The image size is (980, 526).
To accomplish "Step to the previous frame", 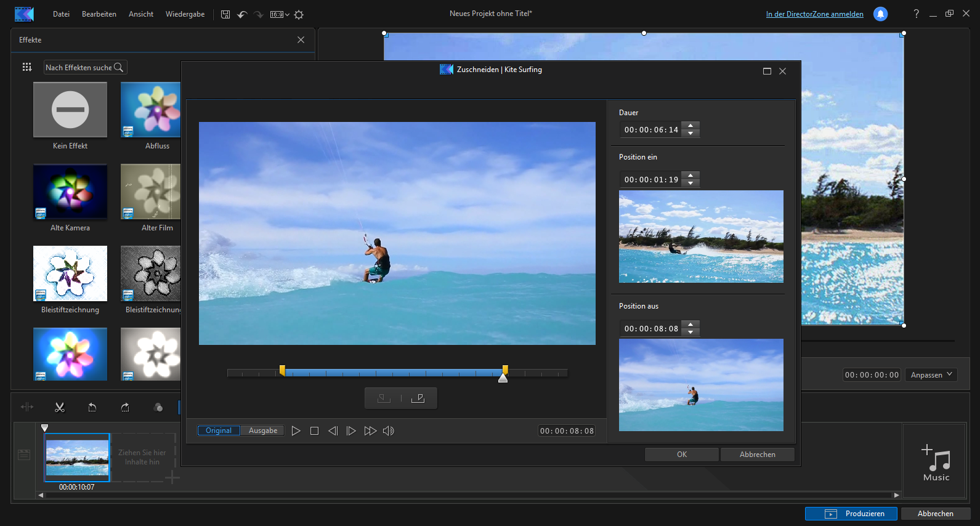I will pyautogui.click(x=333, y=431).
